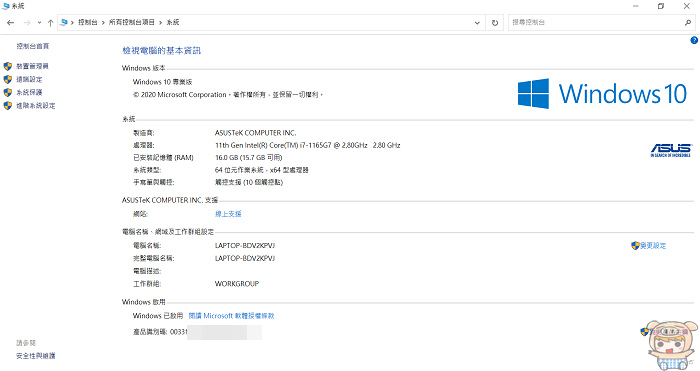Read the Microsoft 軟體授權條款 link
Image resolution: width=700 pixels, height=371 pixels.
231,316
